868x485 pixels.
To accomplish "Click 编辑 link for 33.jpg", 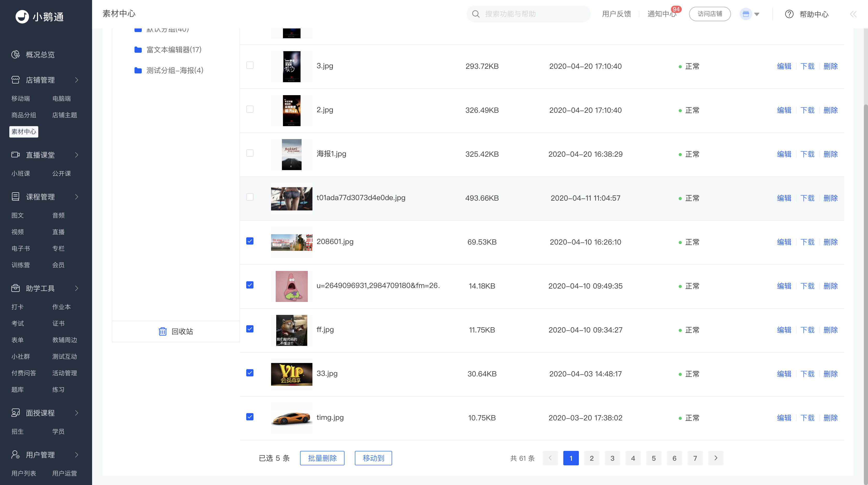I will (784, 374).
